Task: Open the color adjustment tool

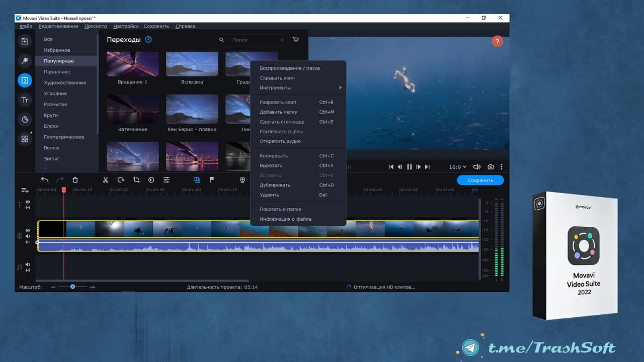Action: (x=151, y=179)
